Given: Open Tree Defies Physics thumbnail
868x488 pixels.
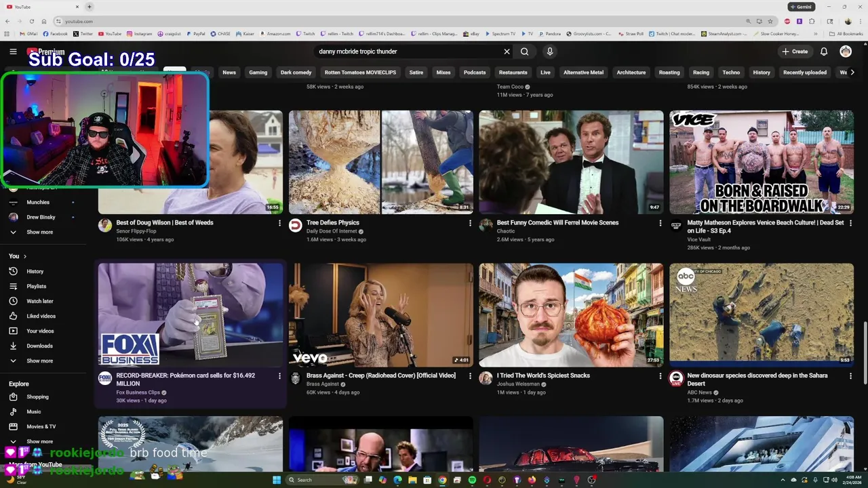Looking at the screenshot, I should click(x=381, y=163).
